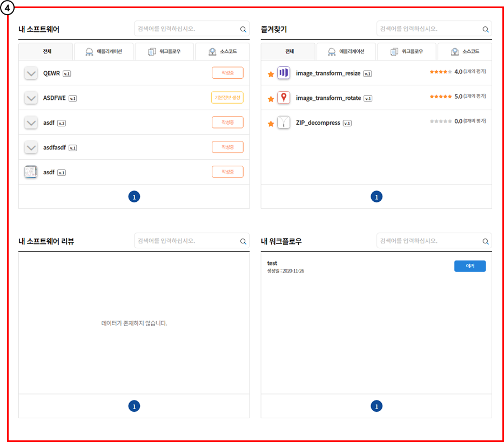Click the search icon in 내 소프트웨어 panel
This screenshot has height=442, width=504.
coord(243,29)
